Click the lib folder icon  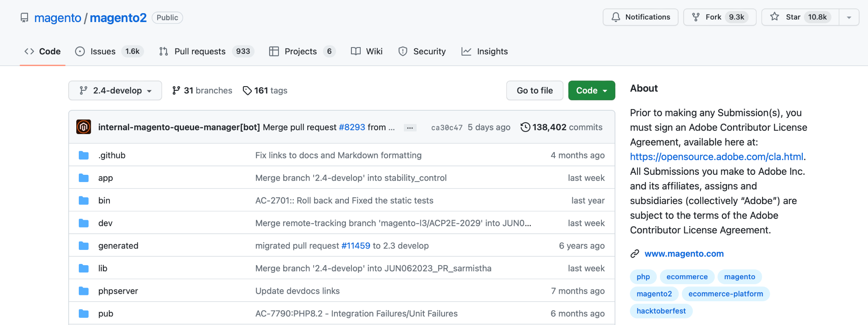[83, 268]
